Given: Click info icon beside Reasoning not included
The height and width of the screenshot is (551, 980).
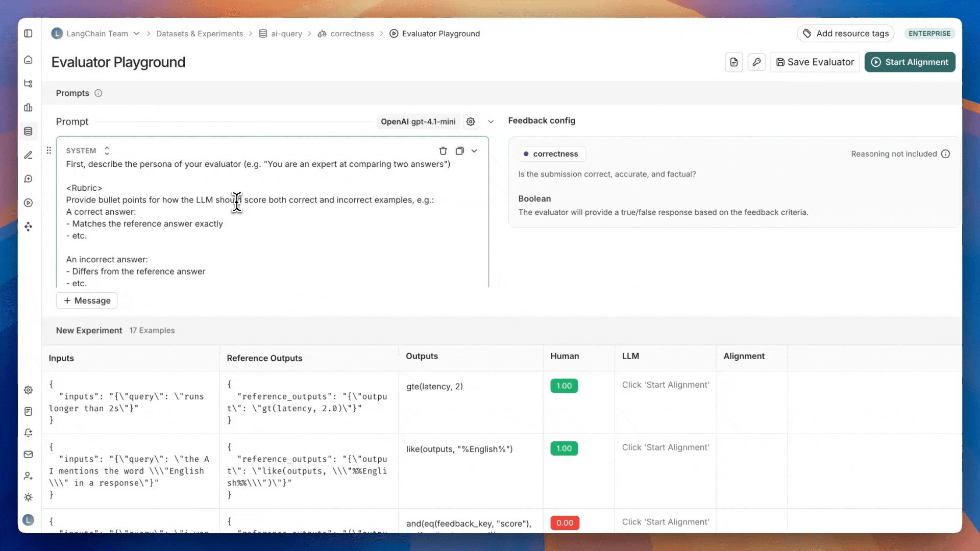Looking at the screenshot, I should point(945,154).
